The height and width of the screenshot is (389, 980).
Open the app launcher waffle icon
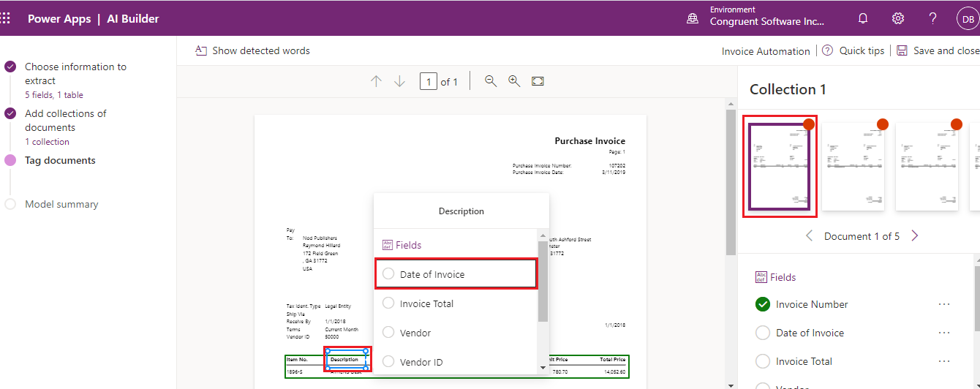[x=5, y=18]
